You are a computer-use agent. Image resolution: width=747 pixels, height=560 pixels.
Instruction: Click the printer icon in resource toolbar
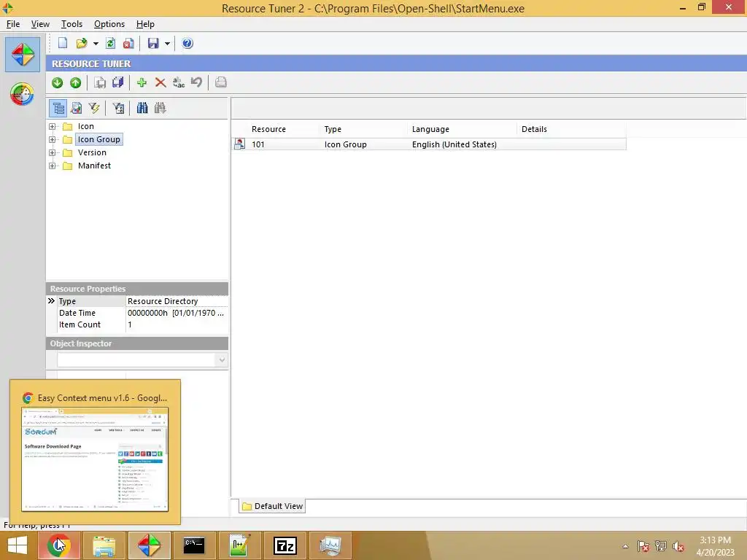point(220,82)
